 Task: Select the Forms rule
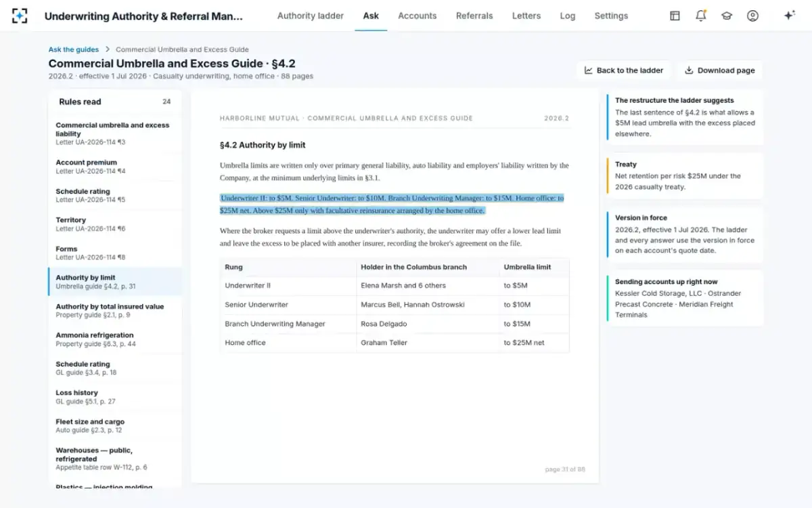click(114, 253)
